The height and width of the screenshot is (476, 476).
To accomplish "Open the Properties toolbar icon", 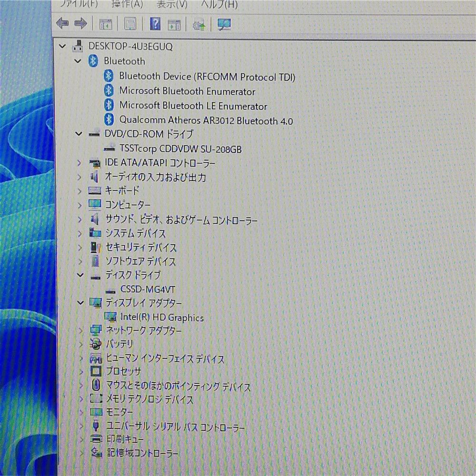I will pos(130,24).
